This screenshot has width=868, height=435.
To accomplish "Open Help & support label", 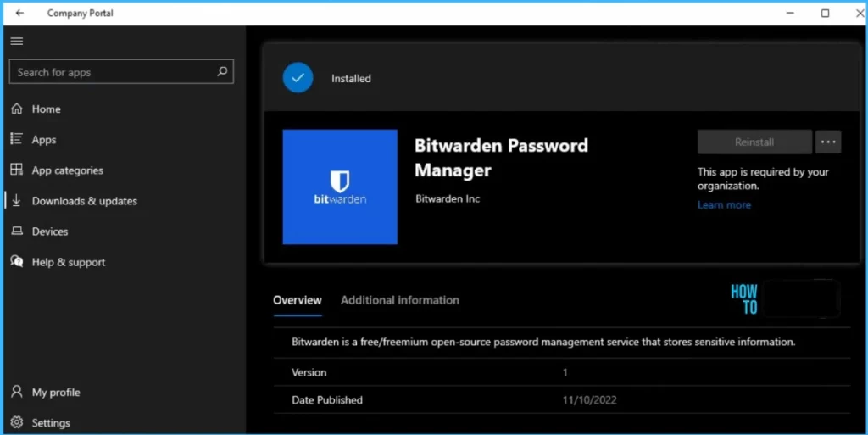I will coord(68,262).
